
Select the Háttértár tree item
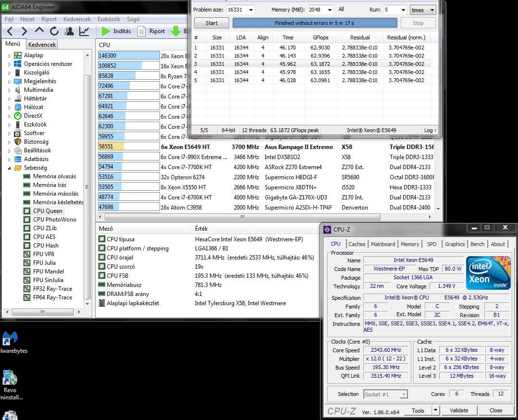(36, 99)
